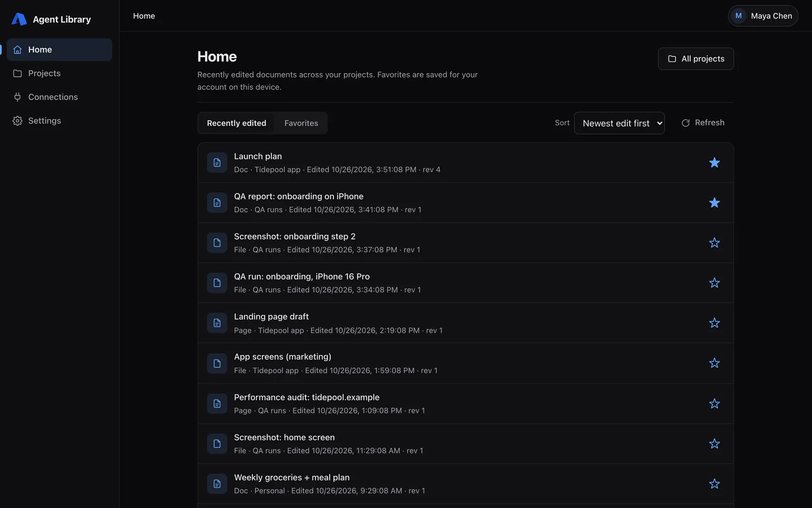Remove star from QA report: onboarding on iPhone
Image resolution: width=812 pixels, height=508 pixels.
[715, 203]
